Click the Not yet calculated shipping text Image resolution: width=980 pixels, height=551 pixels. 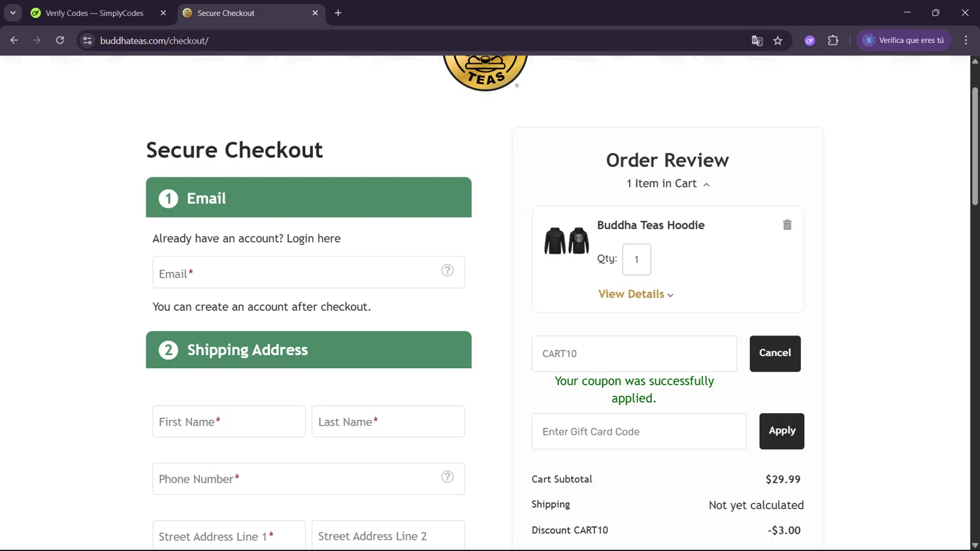tap(756, 505)
